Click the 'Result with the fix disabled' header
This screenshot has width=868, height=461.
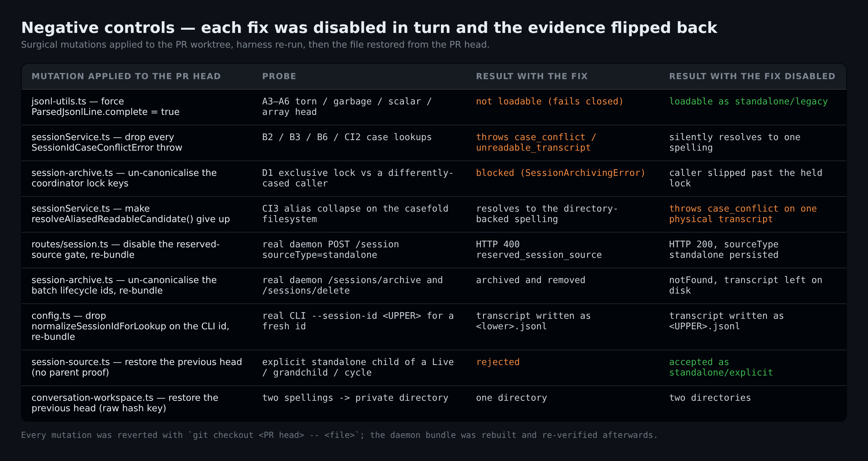point(752,76)
